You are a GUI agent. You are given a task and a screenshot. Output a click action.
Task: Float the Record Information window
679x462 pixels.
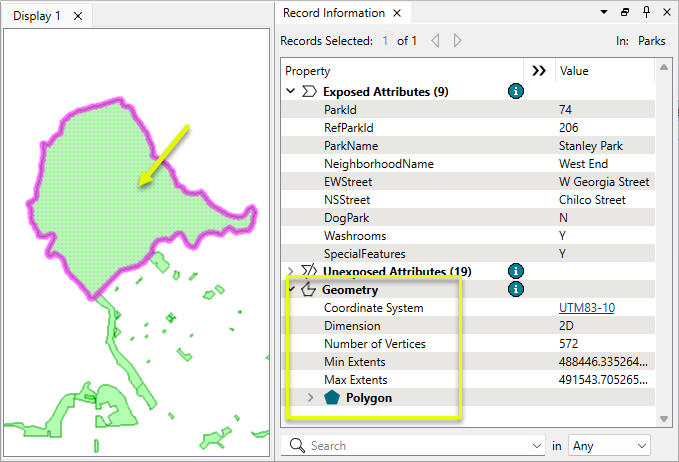[625, 13]
